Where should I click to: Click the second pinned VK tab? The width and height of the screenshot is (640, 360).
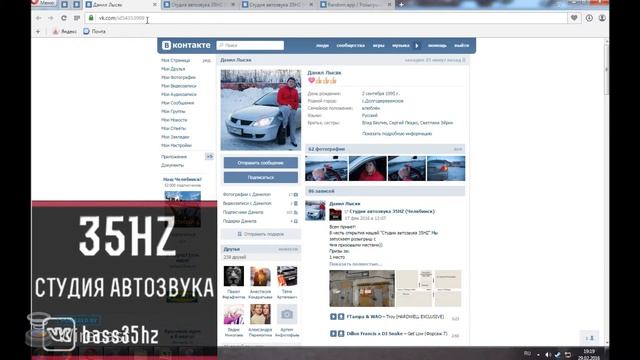tap(76, 4)
